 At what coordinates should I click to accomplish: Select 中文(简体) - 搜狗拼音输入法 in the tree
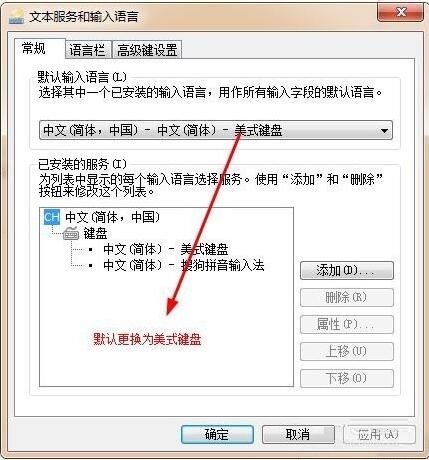coord(184,265)
